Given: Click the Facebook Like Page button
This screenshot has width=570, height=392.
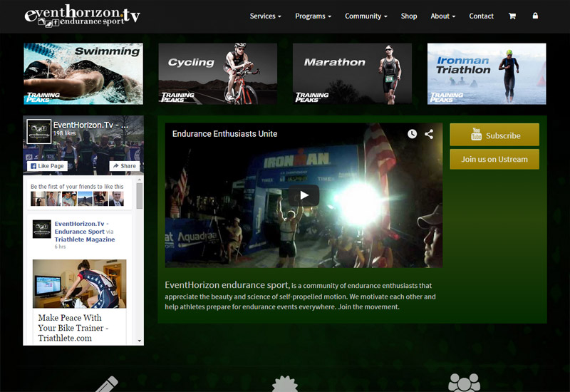Looking at the screenshot, I should tap(47, 166).
